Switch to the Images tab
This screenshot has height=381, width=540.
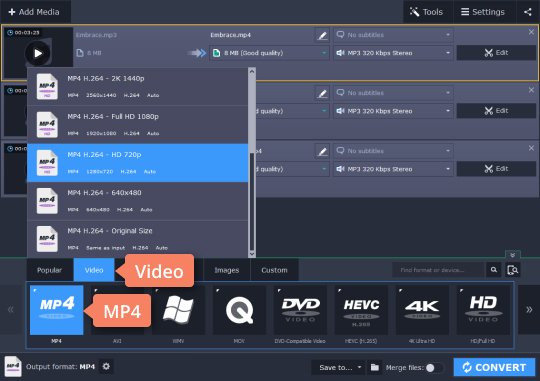pyautogui.click(x=227, y=270)
